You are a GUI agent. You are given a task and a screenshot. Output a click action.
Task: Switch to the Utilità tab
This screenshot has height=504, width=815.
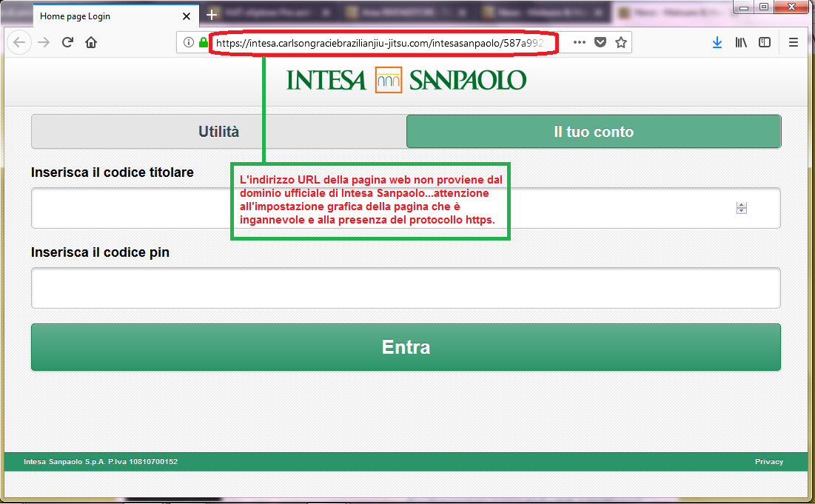[x=219, y=132]
